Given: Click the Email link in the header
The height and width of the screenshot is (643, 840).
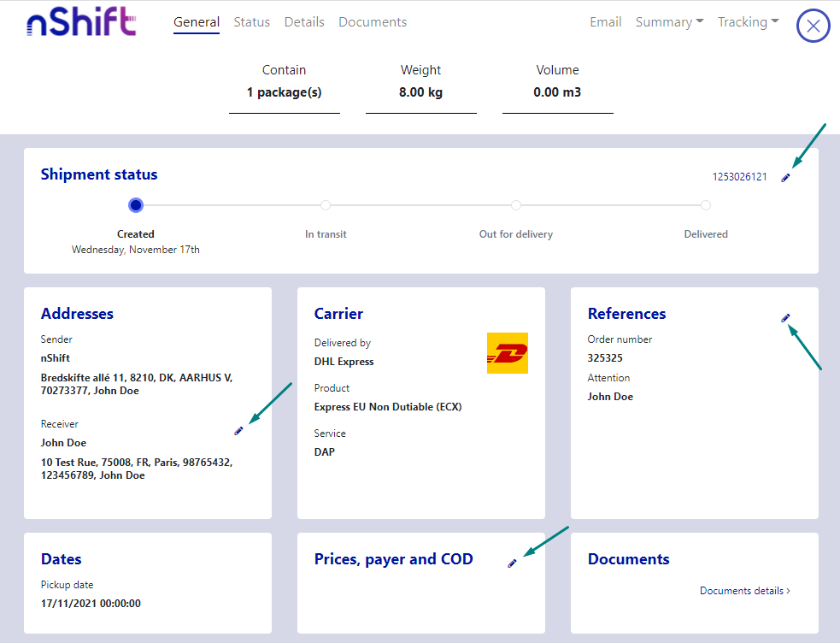Looking at the screenshot, I should [x=605, y=22].
